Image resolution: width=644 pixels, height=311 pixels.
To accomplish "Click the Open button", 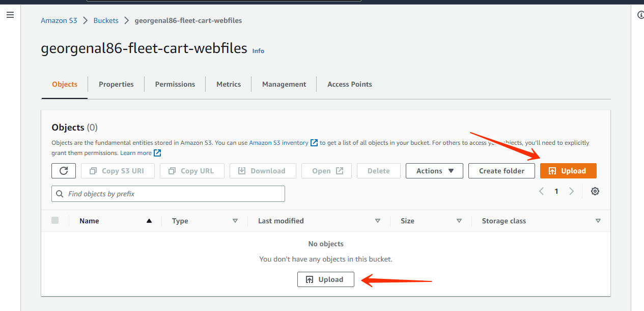I will click(x=326, y=171).
